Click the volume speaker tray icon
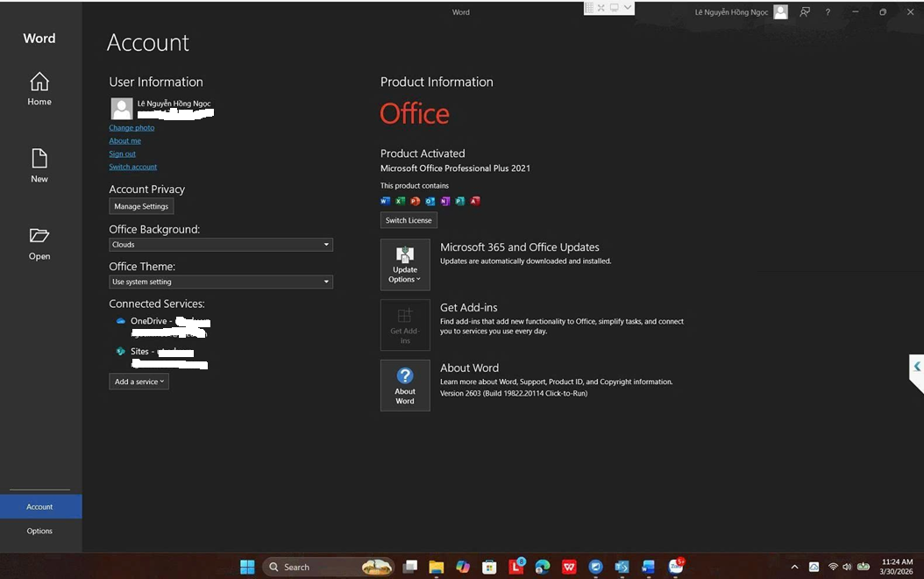 (847, 568)
